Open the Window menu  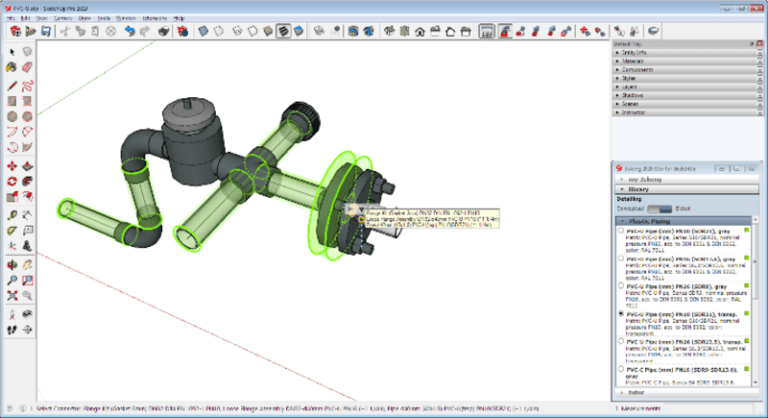coord(125,18)
